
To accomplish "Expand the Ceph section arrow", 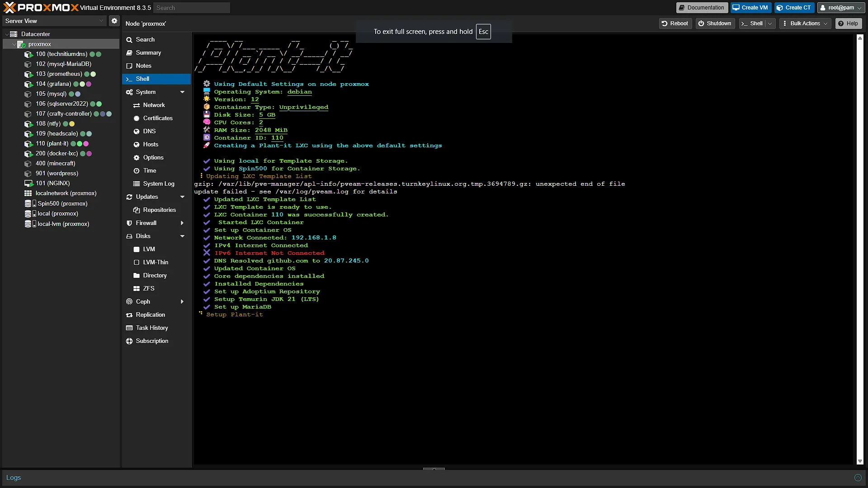I will (182, 302).
